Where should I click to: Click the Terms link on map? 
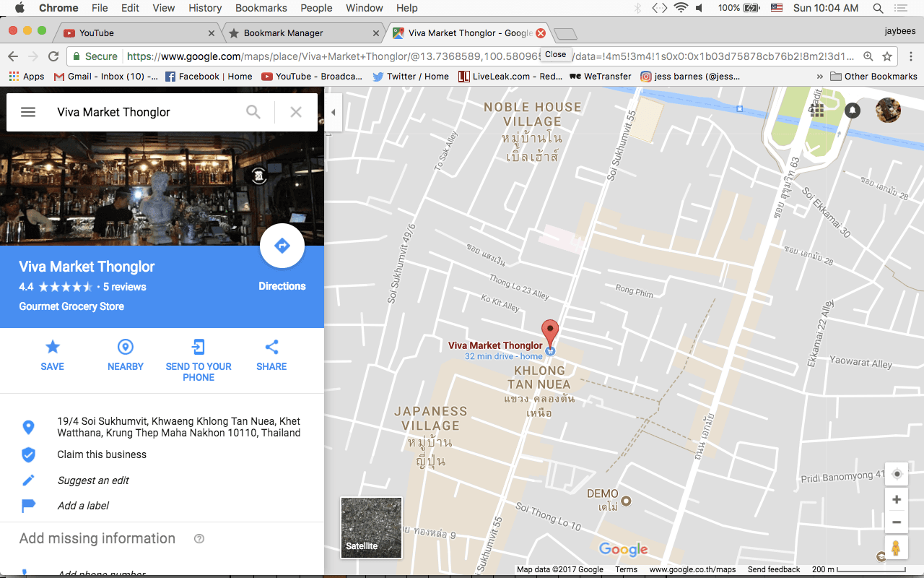pos(626,569)
